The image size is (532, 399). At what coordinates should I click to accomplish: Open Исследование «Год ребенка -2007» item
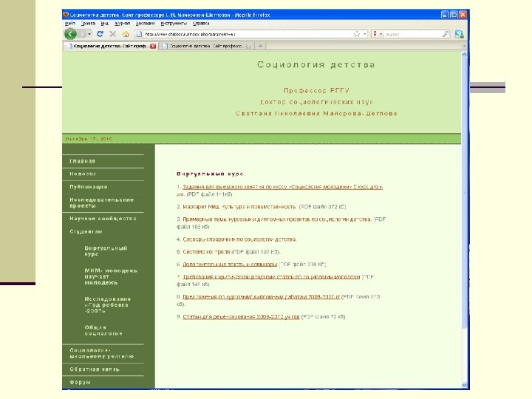pyautogui.click(x=108, y=304)
